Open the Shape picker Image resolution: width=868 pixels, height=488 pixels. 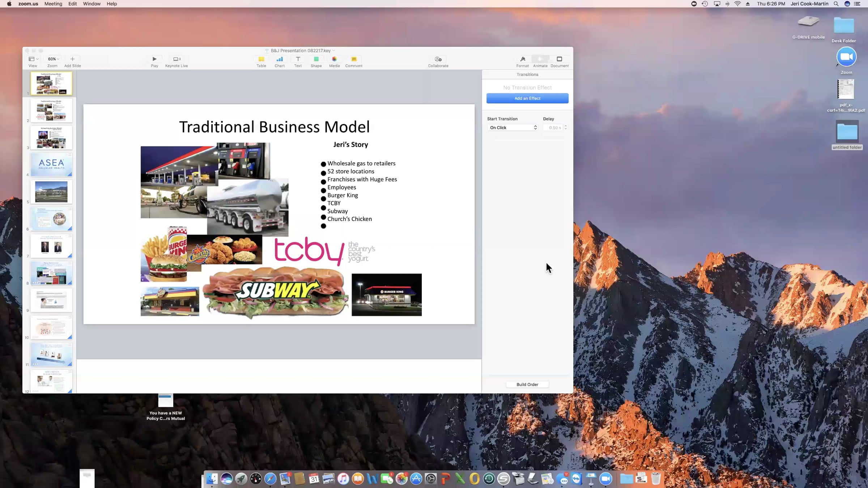(316, 59)
